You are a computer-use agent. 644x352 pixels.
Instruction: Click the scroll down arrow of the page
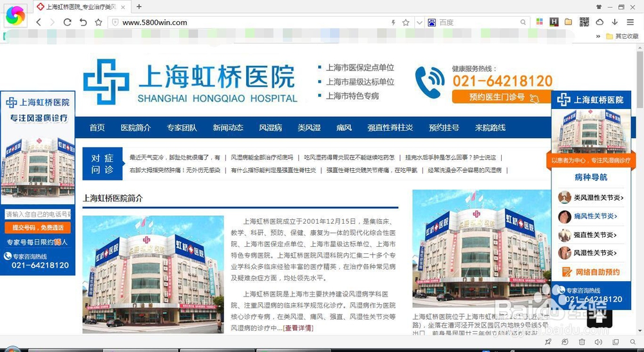click(x=640, y=331)
